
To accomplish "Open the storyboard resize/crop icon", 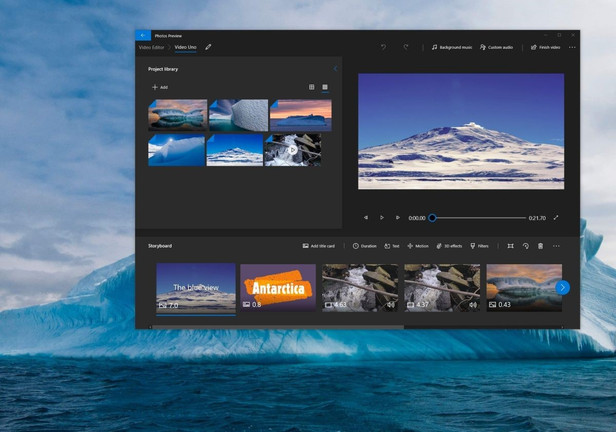I will (x=510, y=245).
